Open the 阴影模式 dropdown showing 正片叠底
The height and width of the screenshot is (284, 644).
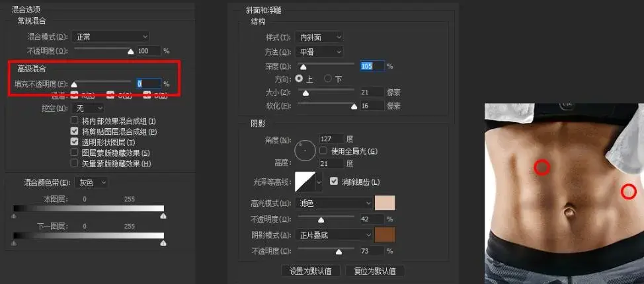coord(334,234)
